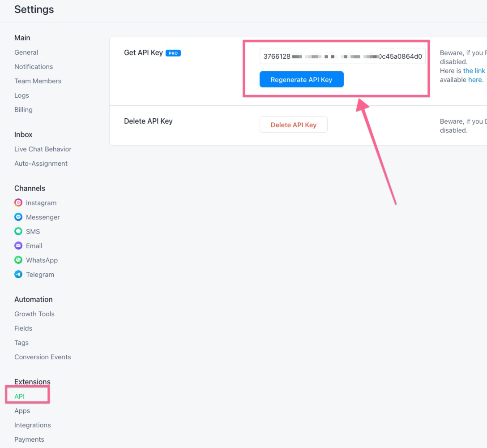The width and height of the screenshot is (487, 448).
Task: Follow the 'here' hyperlink in warning
Action: (475, 80)
